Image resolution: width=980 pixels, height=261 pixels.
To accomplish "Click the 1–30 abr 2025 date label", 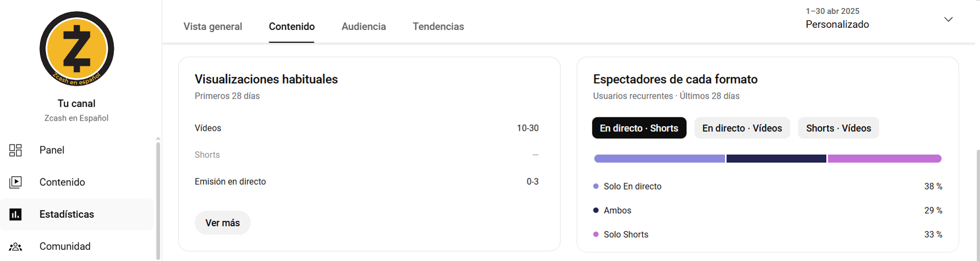I will click(832, 11).
